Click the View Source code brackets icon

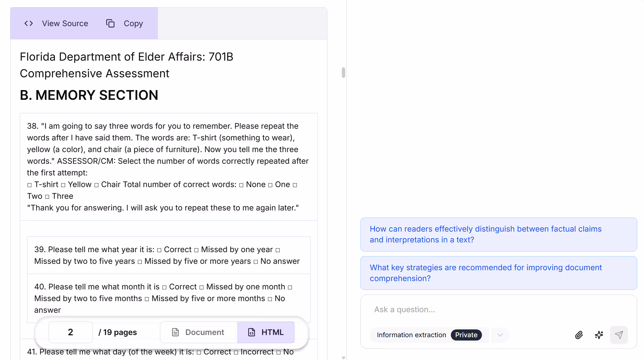tap(29, 23)
